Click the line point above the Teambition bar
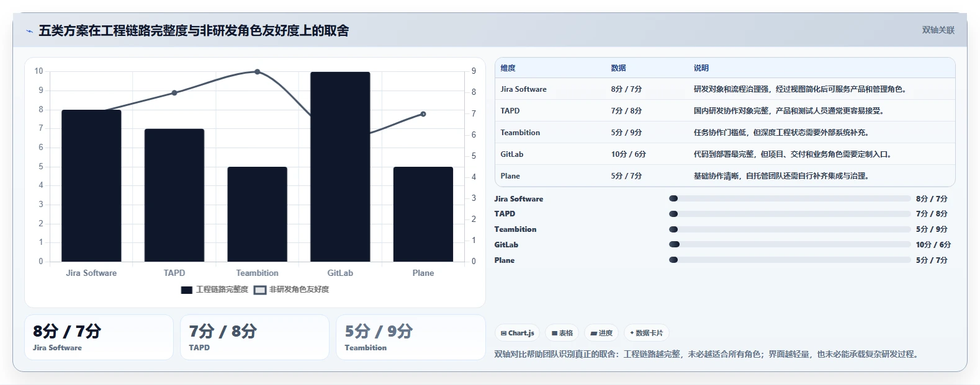980x385 pixels. [258, 72]
